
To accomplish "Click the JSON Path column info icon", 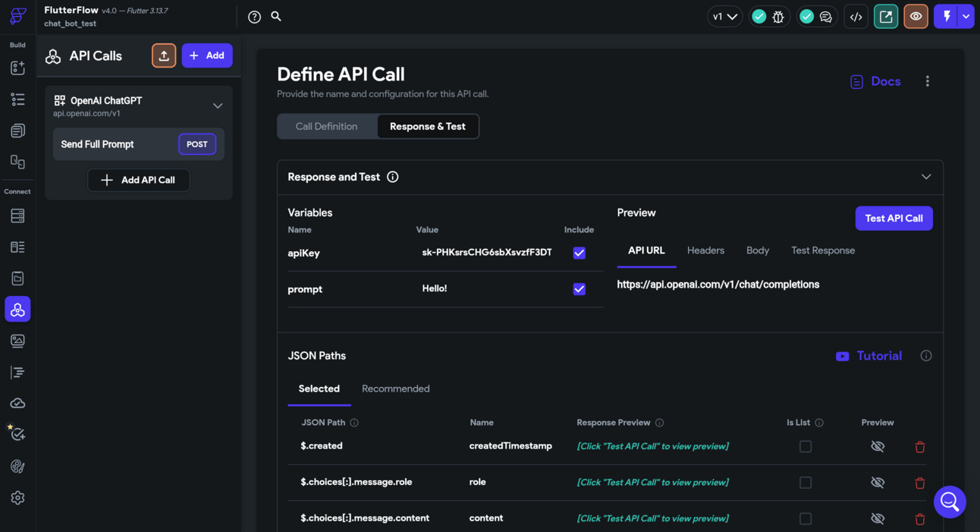I will point(354,423).
